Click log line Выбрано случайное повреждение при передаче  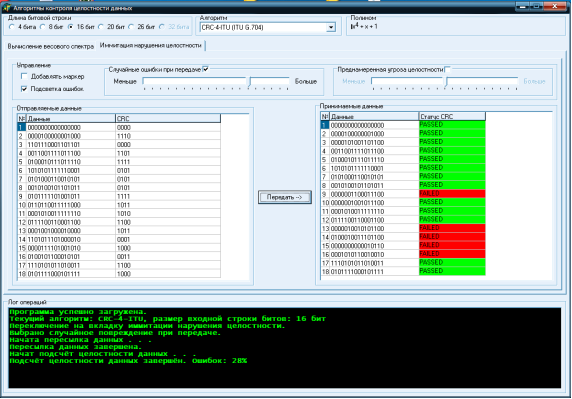point(115,333)
